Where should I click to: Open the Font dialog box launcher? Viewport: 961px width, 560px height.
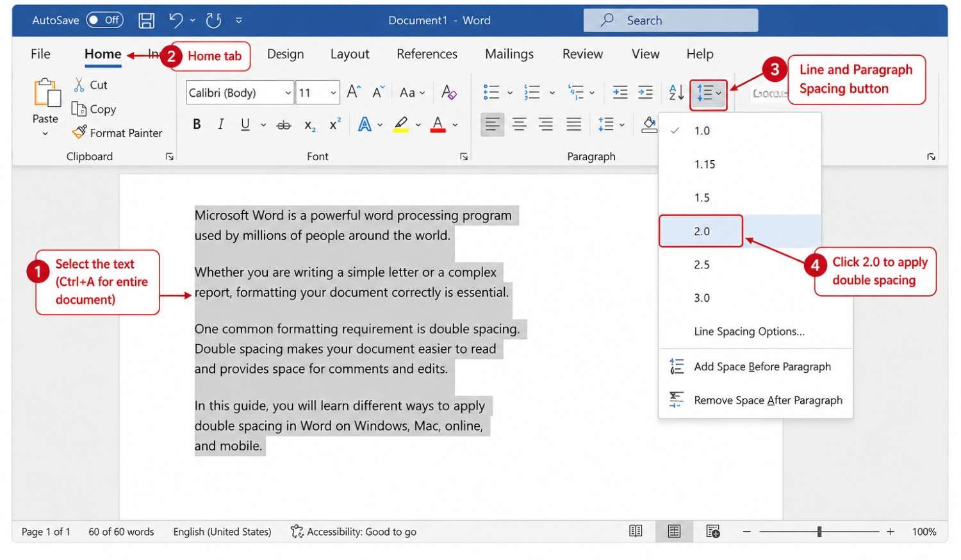coord(464,156)
